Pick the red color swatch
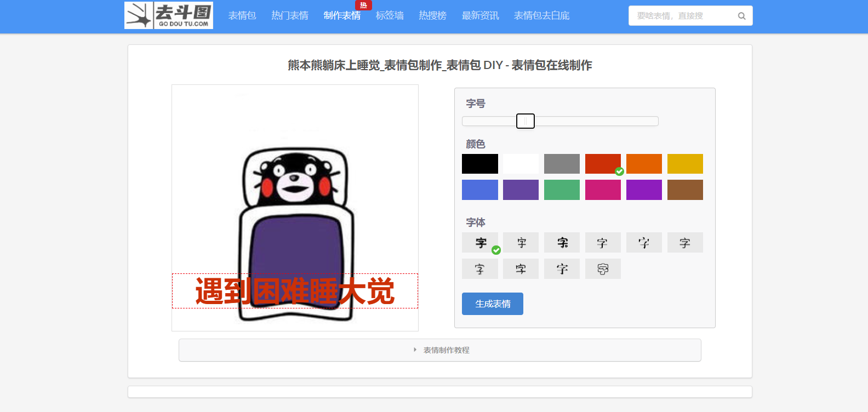Screen dimensions: 868x412 603,164
